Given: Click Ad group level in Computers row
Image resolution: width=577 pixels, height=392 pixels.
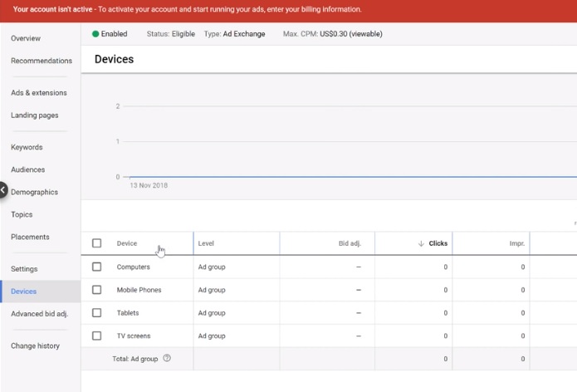Looking at the screenshot, I should click(212, 267).
